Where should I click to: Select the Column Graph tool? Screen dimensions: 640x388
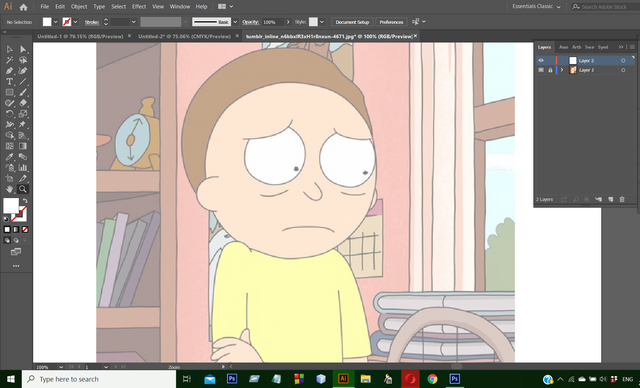23,168
